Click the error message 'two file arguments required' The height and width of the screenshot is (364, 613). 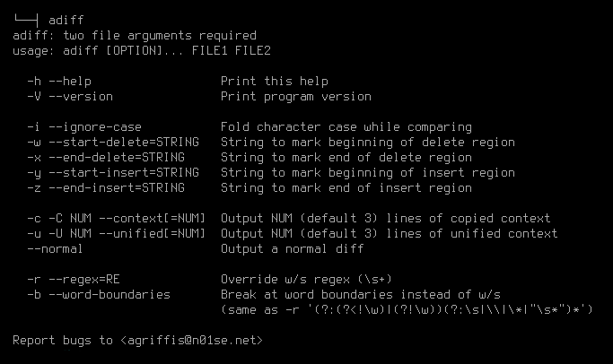tap(160, 36)
